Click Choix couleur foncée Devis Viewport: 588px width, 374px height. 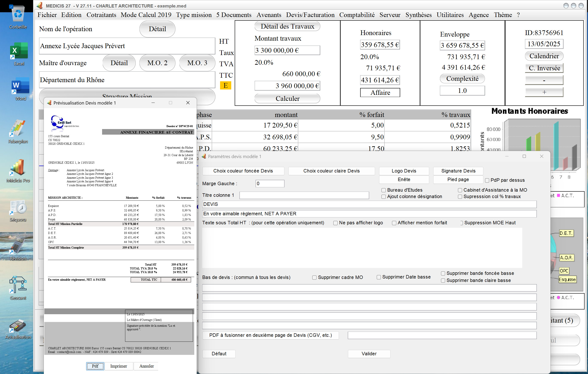pos(243,171)
